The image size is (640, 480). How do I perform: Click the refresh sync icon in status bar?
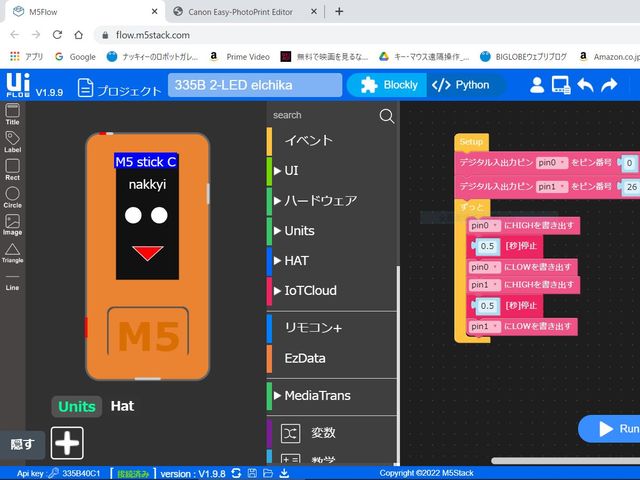[x=236, y=473]
